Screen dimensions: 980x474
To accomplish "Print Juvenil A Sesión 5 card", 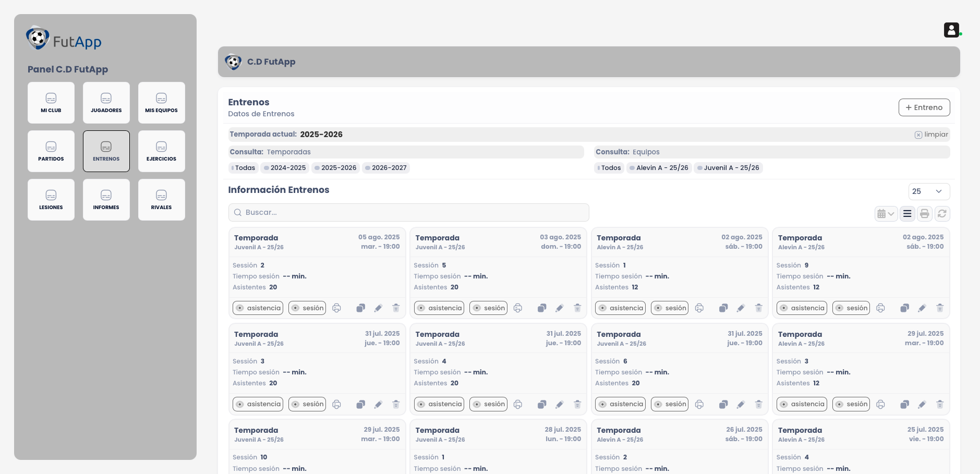I will click(x=518, y=308).
